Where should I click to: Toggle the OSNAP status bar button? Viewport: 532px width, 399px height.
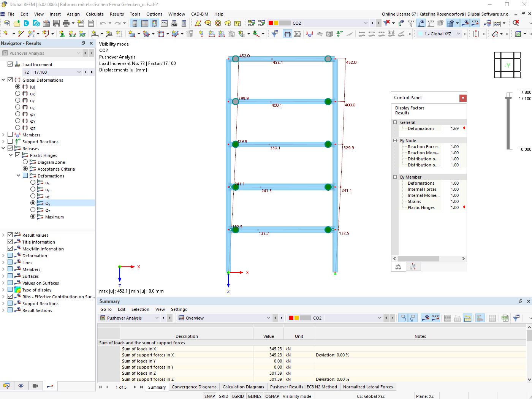272,396
